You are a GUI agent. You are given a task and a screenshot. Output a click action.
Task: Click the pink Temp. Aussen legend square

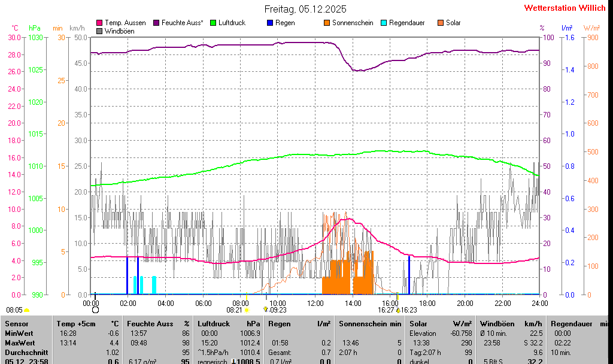pyautogui.click(x=99, y=23)
